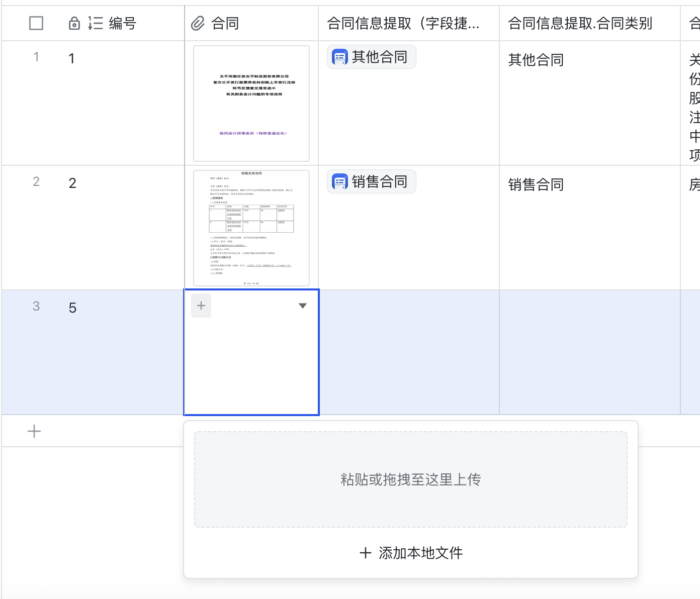Open the row 1 contract document thumbnail
The width and height of the screenshot is (700, 599).
[251, 104]
